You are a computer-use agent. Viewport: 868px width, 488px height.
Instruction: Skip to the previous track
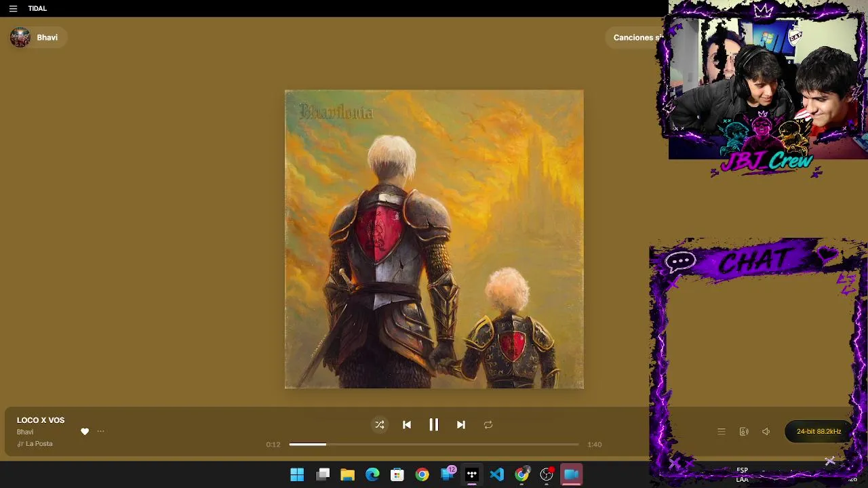click(407, 425)
